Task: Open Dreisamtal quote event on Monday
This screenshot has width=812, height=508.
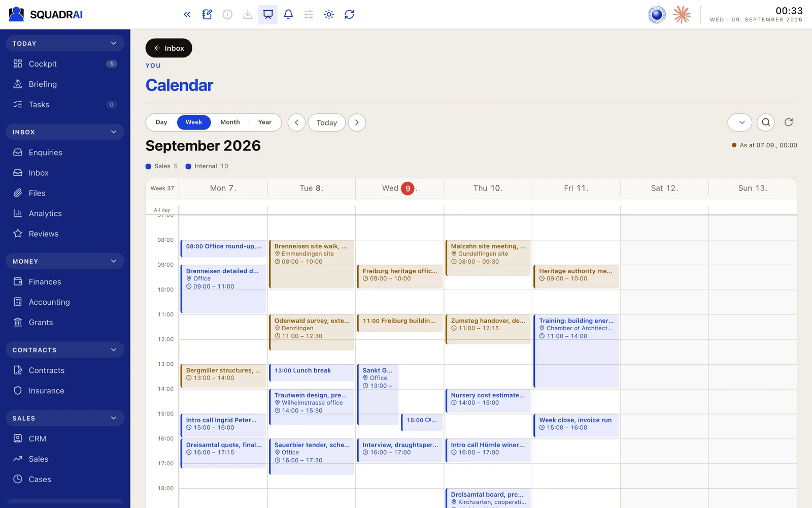Action: pos(223,454)
